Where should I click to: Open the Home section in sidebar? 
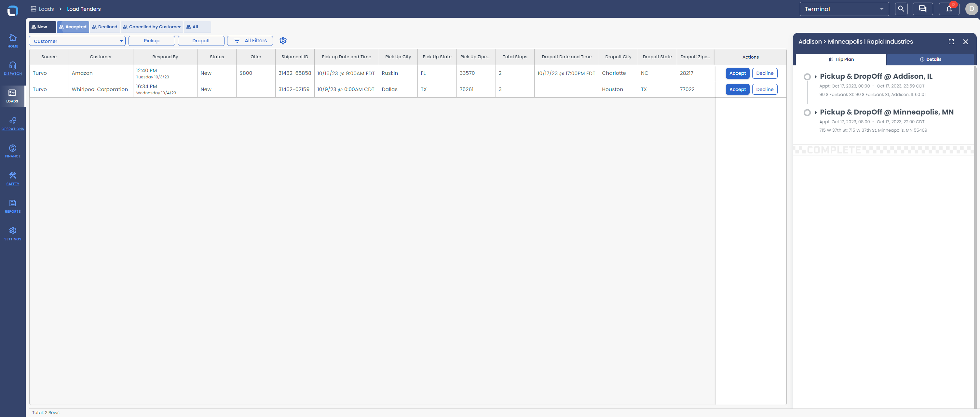tap(13, 41)
